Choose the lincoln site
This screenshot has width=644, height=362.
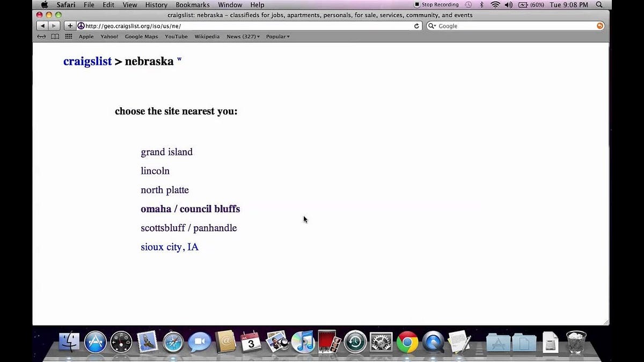click(x=155, y=171)
